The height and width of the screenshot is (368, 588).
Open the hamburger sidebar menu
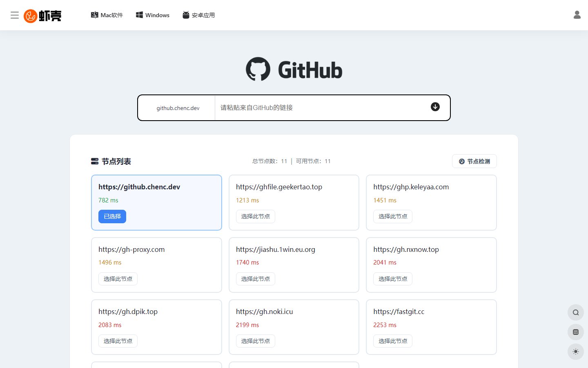(x=15, y=15)
